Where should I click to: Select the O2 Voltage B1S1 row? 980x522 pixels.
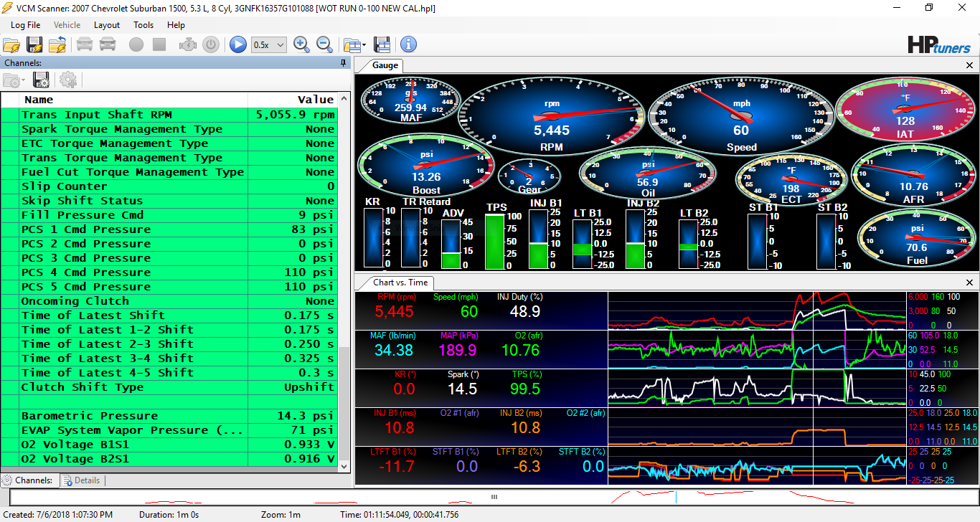169,445
